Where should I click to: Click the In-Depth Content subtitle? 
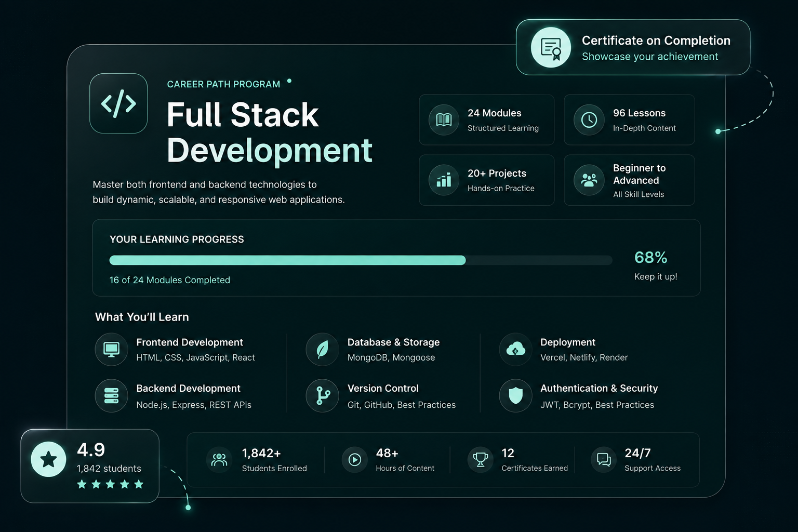[x=644, y=128]
